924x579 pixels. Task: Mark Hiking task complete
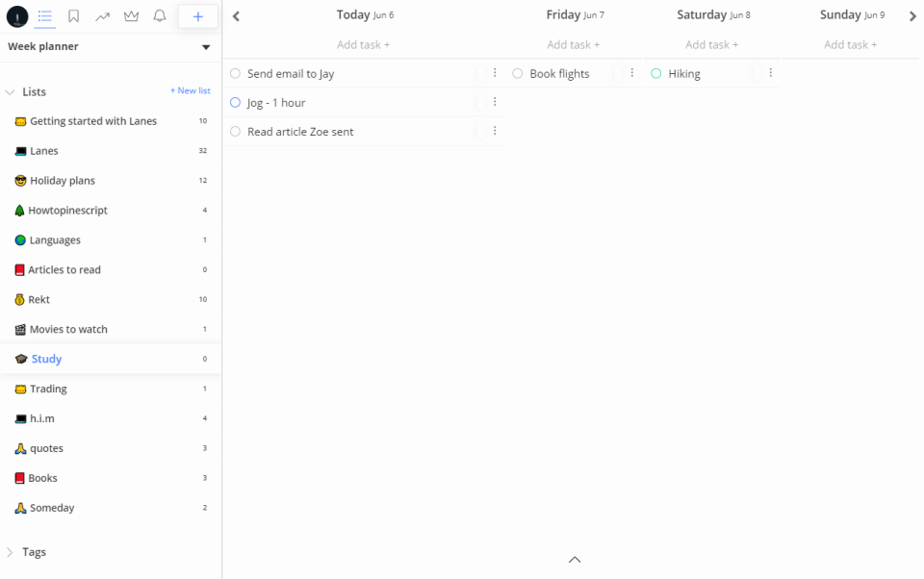(x=655, y=74)
